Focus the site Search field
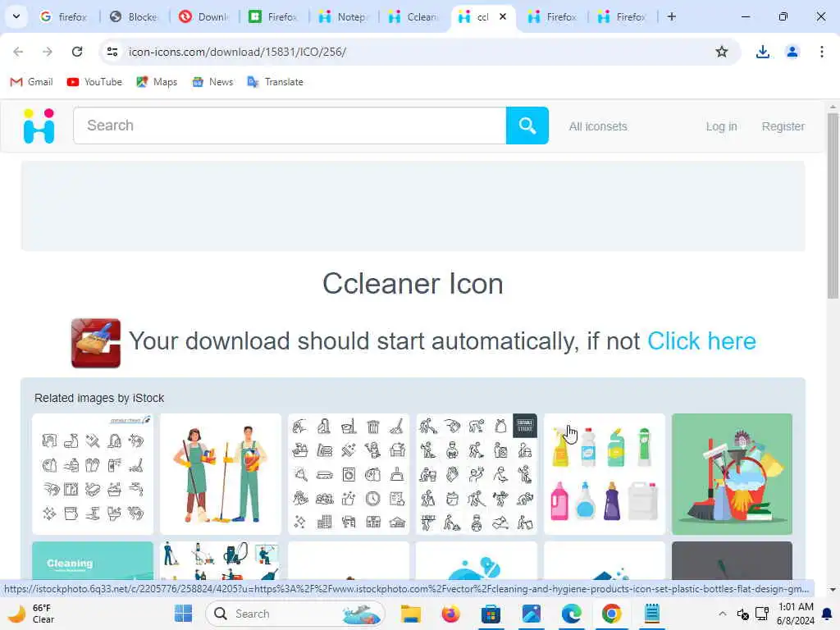This screenshot has height=630, width=840. tap(290, 126)
